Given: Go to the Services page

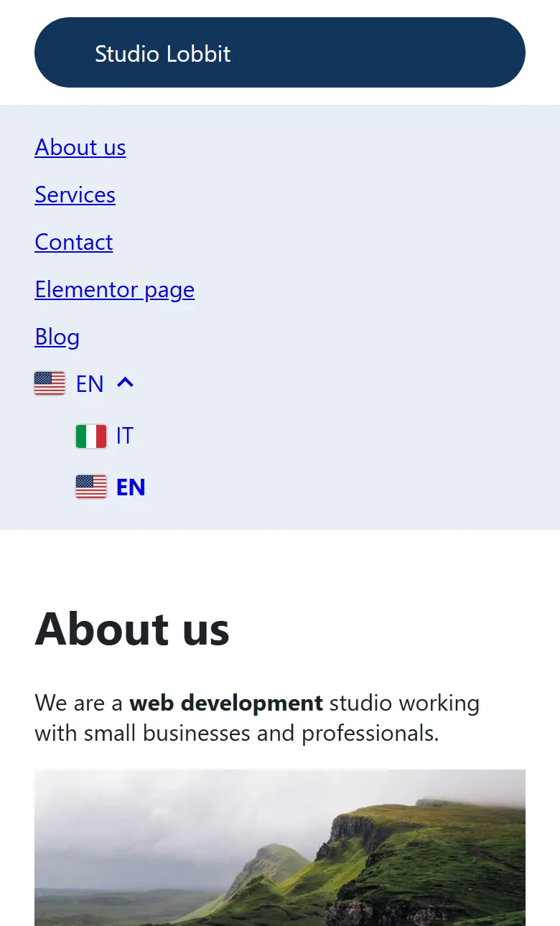Looking at the screenshot, I should point(75,195).
